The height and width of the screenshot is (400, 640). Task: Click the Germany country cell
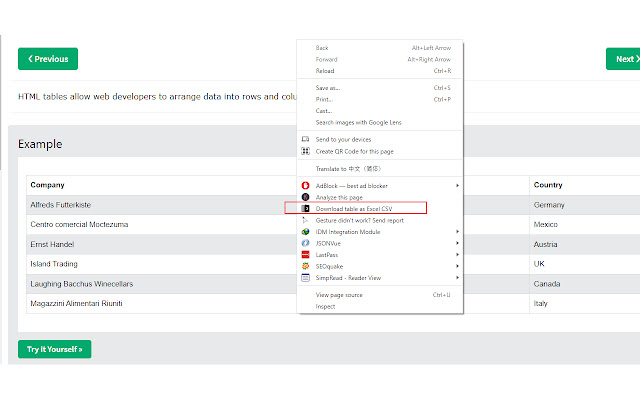[x=549, y=205]
